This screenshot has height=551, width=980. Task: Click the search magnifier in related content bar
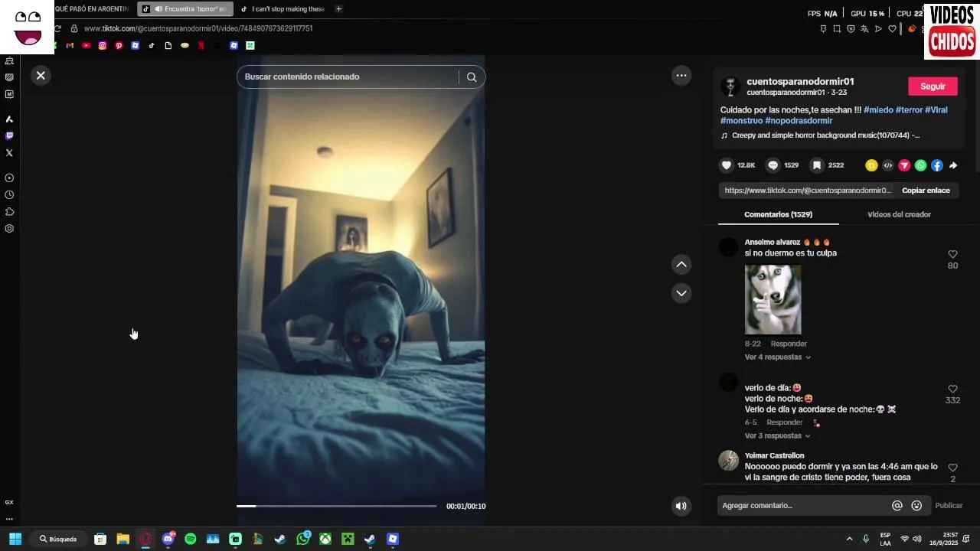point(472,77)
